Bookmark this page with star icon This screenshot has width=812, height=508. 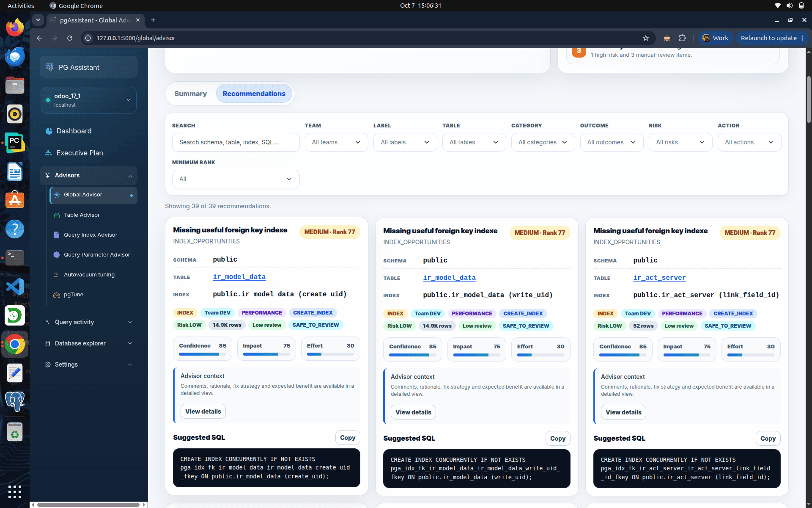tap(645, 38)
